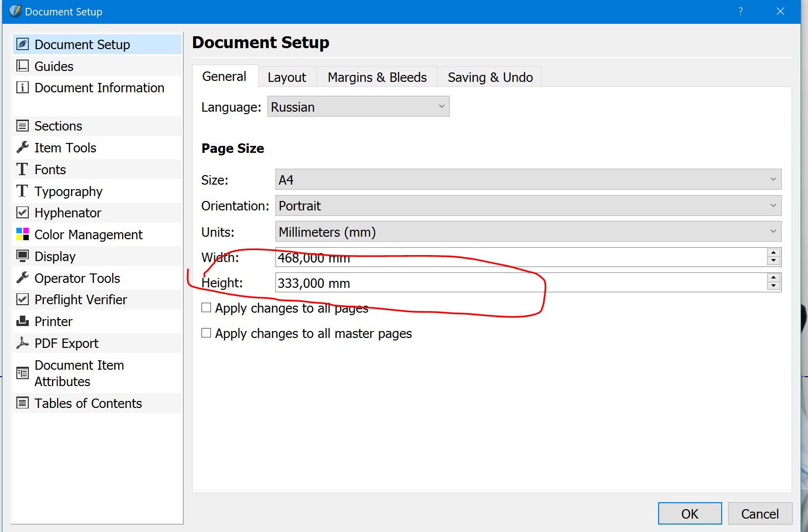Click the Display monitor icon

pyautogui.click(x=22, y=256)
